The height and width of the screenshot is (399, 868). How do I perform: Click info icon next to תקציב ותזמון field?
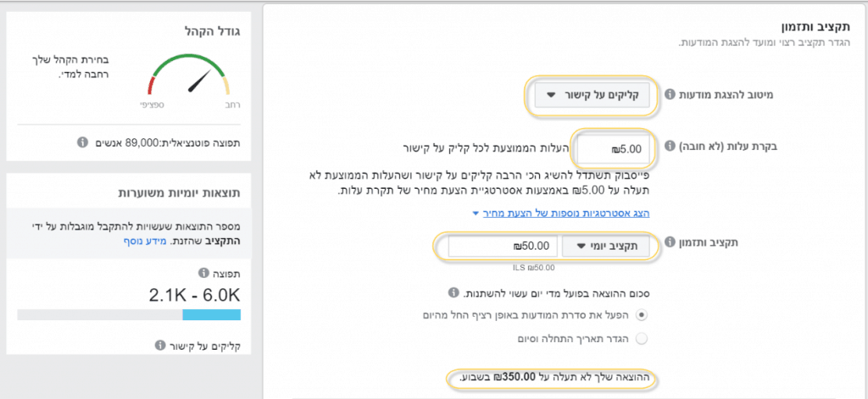pyautogui.click(x=669, y=242)
